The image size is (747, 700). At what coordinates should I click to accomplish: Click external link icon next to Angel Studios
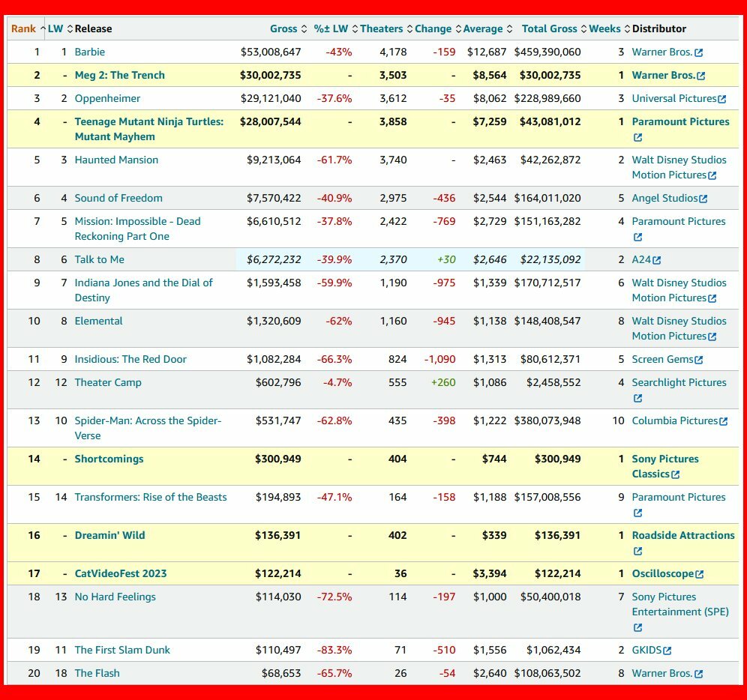tap(703, 199)
